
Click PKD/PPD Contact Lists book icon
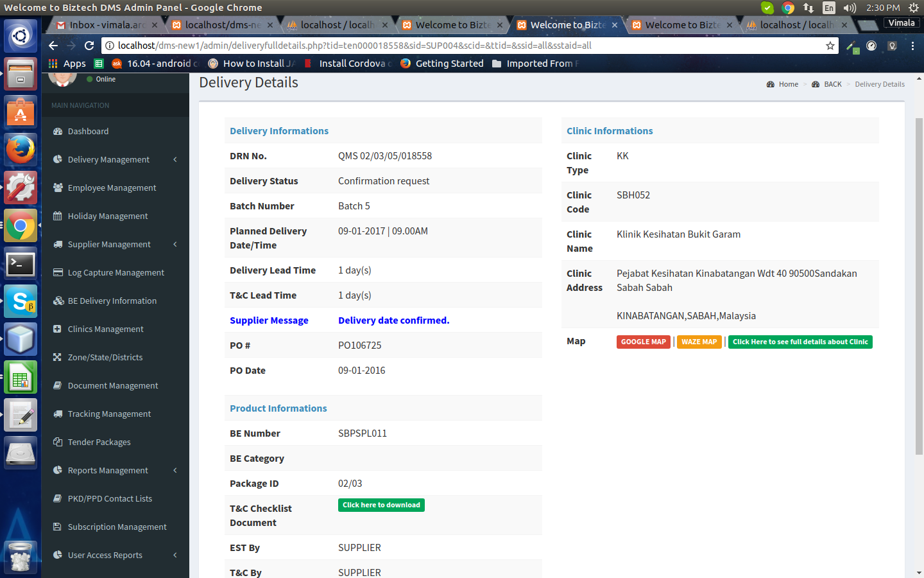click(58, 498)
